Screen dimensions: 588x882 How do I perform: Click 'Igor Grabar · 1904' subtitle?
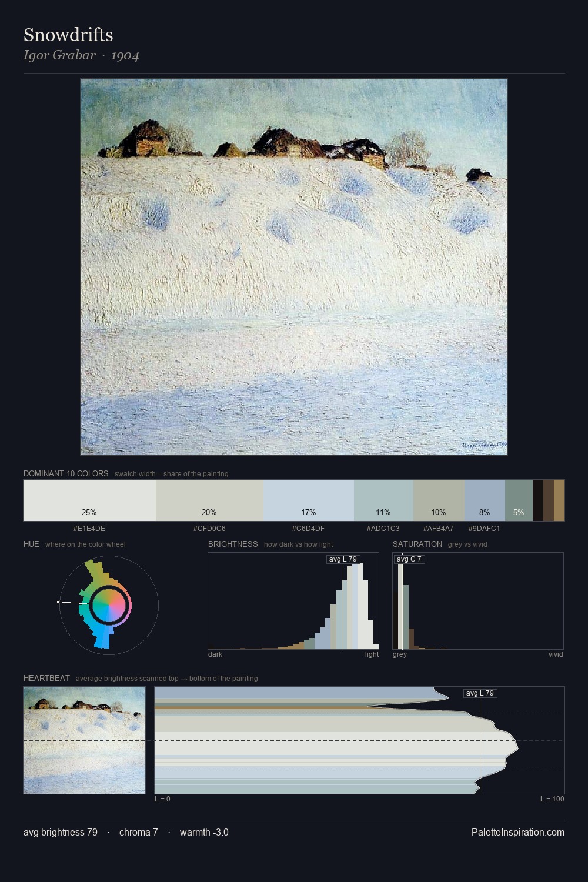81,55
